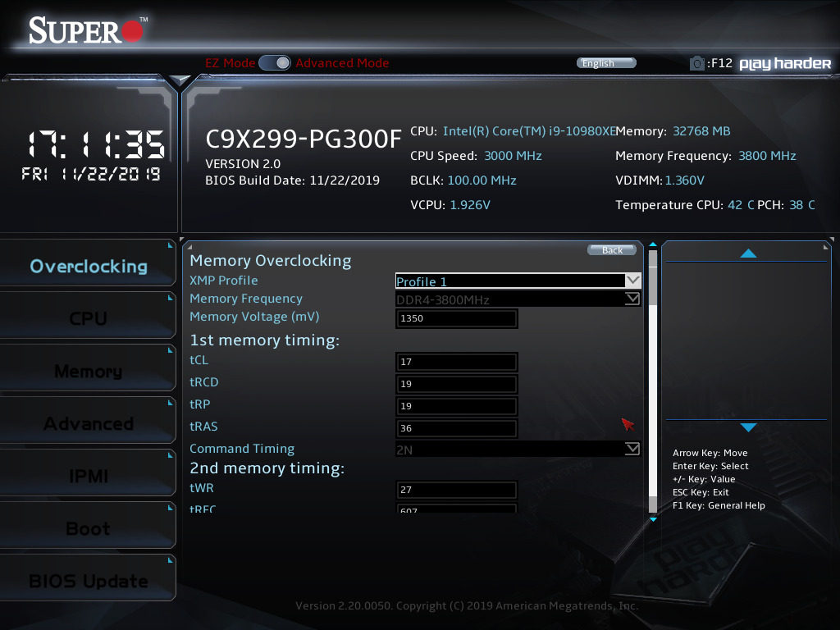Click the F1 Key: General Help text
The width and height of the screenshot is (840, 630).
click(x=719, y=505)
